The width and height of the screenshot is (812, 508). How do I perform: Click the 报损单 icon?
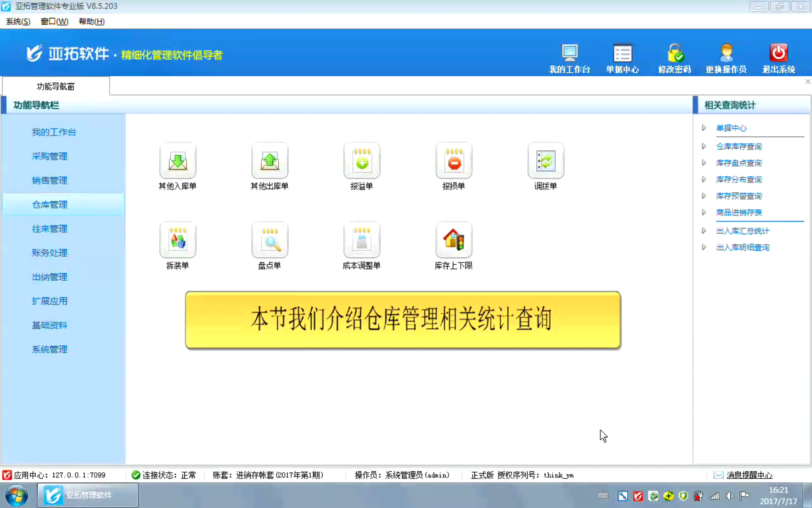pos(454,161)
